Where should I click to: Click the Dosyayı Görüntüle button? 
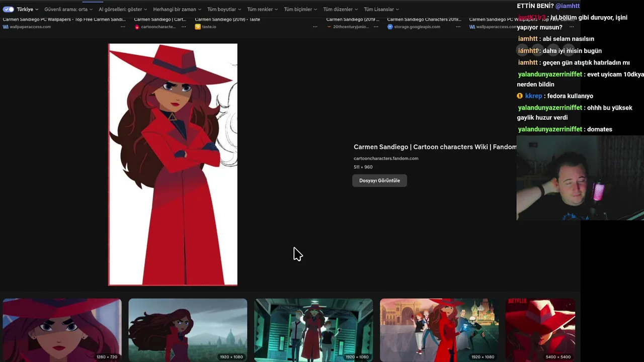[x=379, y=180]
